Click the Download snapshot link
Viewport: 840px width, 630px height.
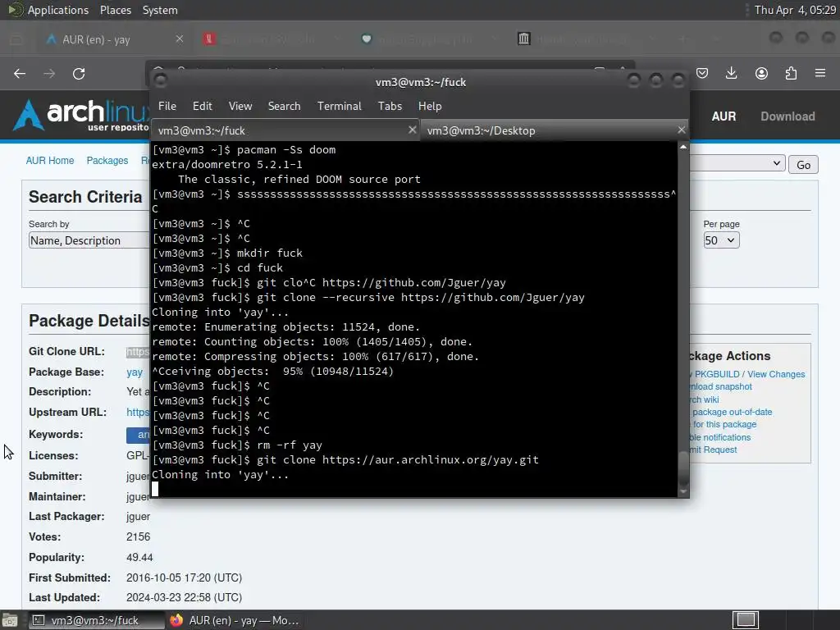[720, 387]
